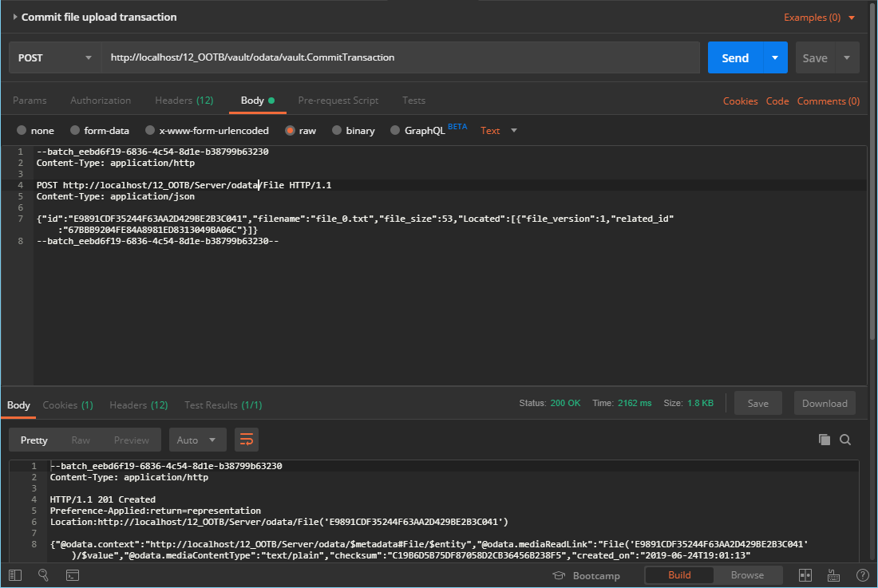Click the Send button
Screen dimensions: 878x588
tap(735, 58)
